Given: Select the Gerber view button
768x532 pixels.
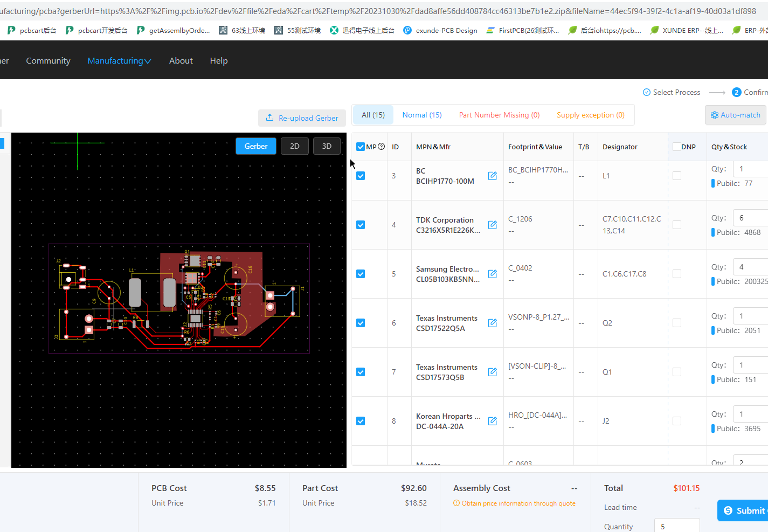Looking at the screenshot, I should pyautogui.click(x=256, y=146).
